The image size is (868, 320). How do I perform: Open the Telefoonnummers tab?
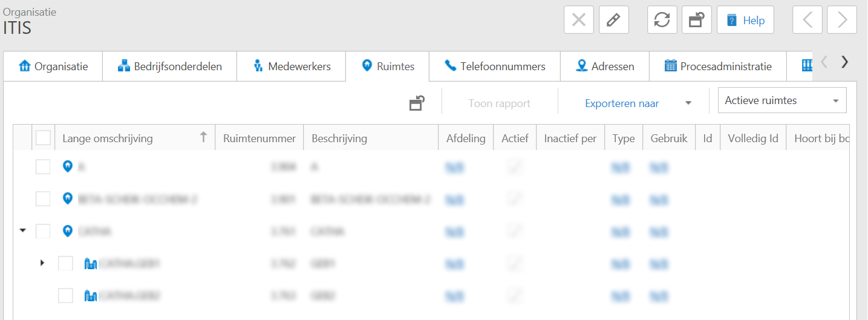coord(495,67)
